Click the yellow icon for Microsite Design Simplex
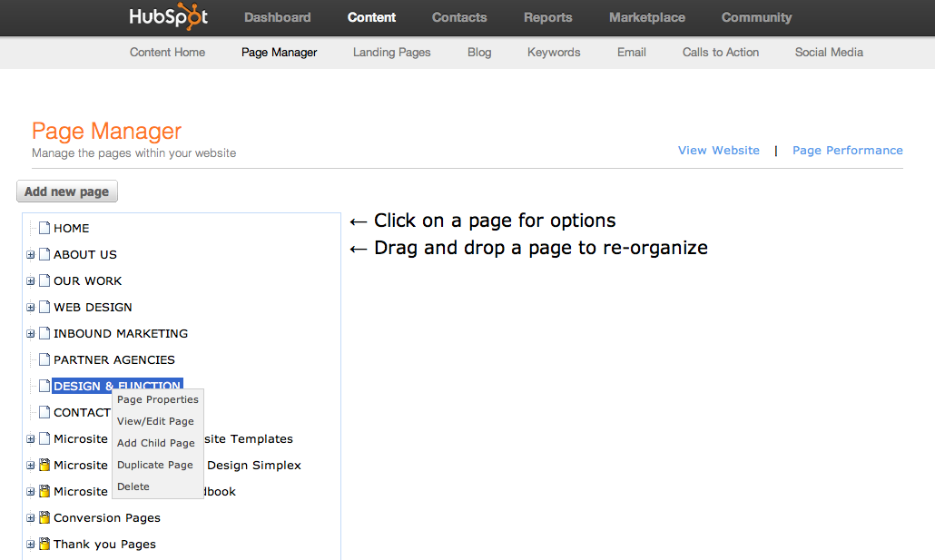The width and height of the screenshot is (935, 560). [43, 465]
